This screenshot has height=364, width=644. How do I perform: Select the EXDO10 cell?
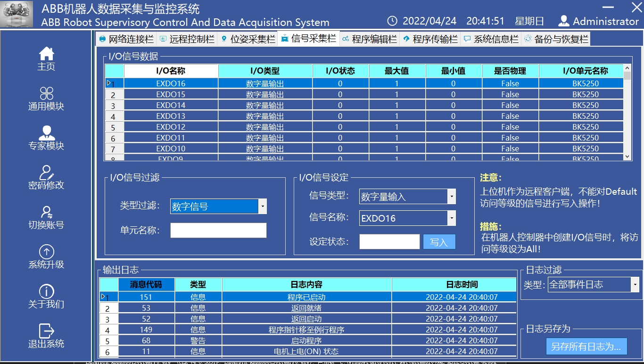171,149
